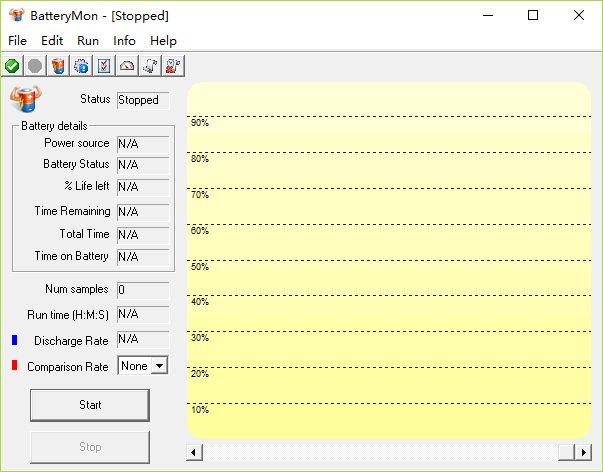Open the Info menu
603x472 pixels.
124,40
